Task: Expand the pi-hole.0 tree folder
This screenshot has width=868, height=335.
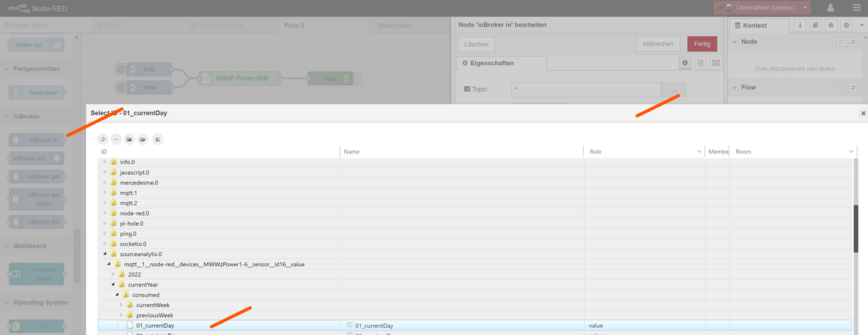Action: click(x=105, y=224)
